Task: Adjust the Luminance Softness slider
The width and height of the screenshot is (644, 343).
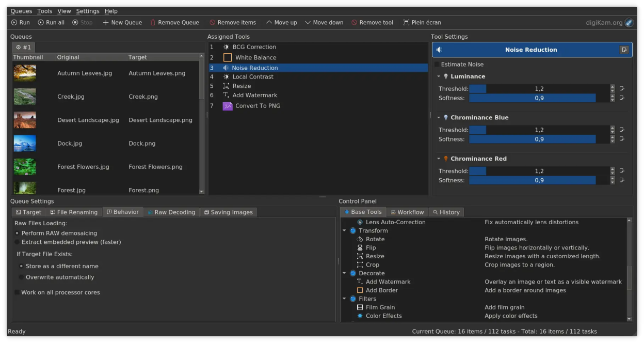Action: 539,98
